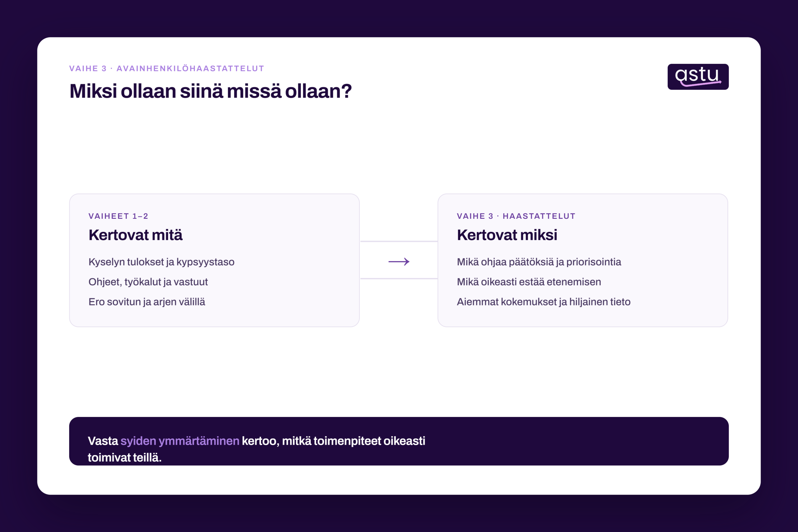Click the words toimivat teillä in the banner
Viewport: 798px width, 532px height.
(124, 458)
